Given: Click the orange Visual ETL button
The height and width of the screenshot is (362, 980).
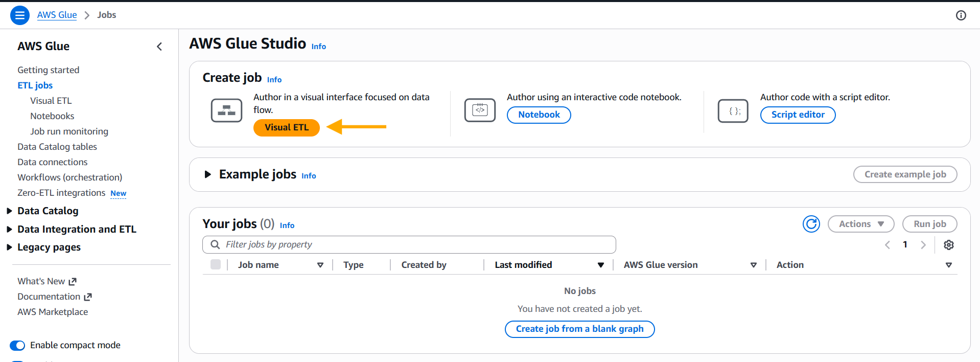Looking at the screenshot, I should 287,127.
